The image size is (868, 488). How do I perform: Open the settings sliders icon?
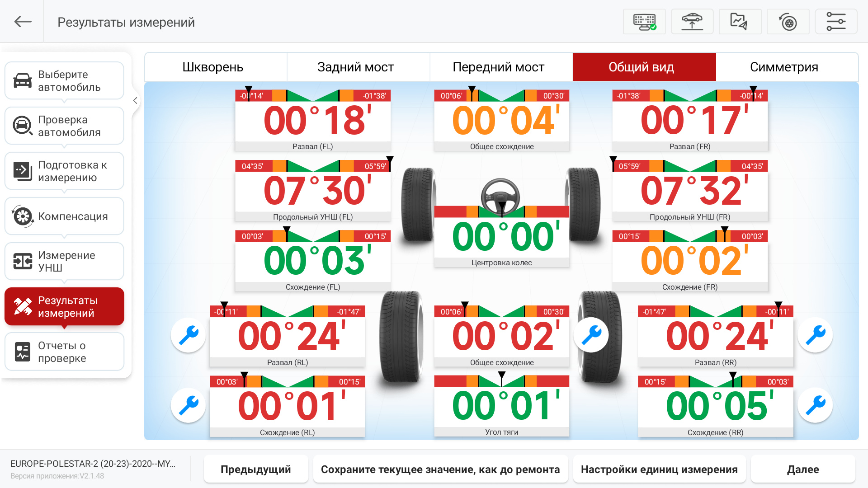[836, 22]
